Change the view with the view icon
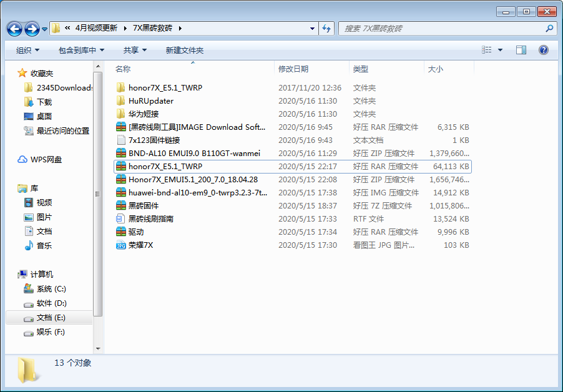The width and height of the screenshot is (563, 392). (x=486, y=50)
